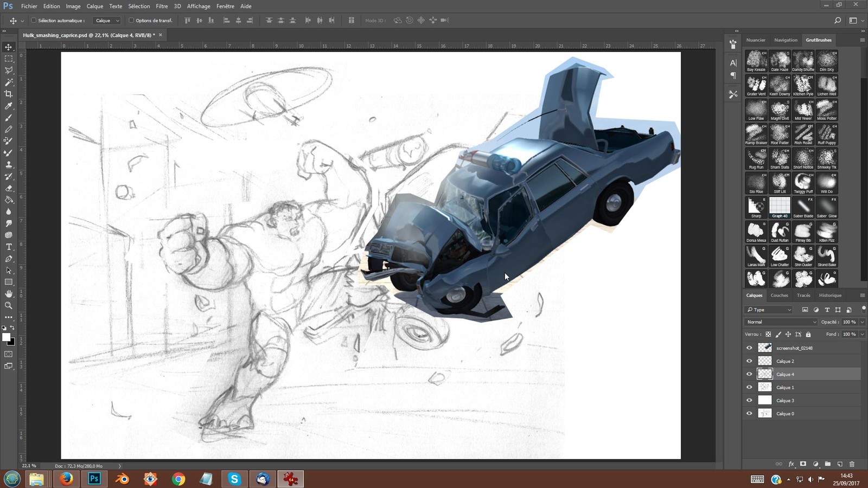Select the Paint Bucket tool
Image resolution: width=868 pixels, height=488 pixels.
point(9,200)
